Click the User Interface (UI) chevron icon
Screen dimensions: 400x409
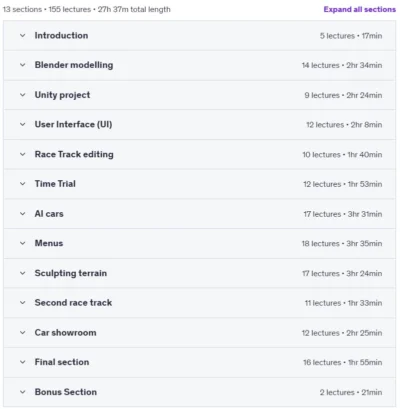(22, 124)
